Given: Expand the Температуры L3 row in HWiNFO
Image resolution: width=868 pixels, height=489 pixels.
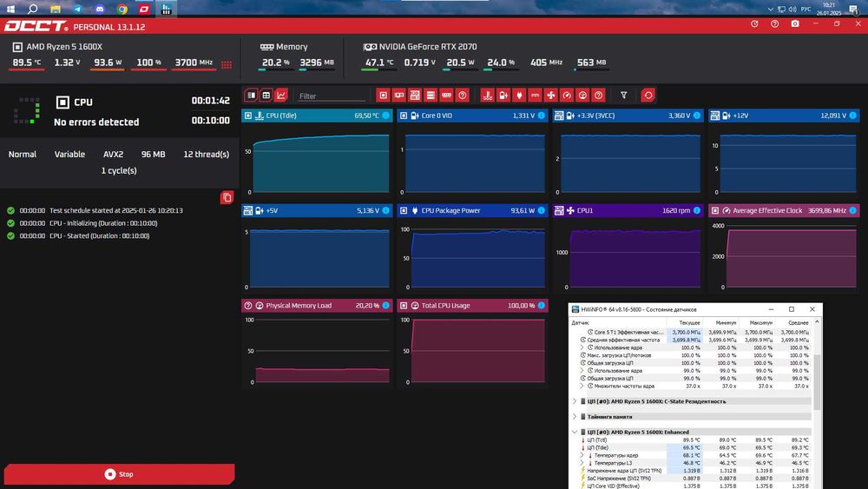Looking at the screenshot, I should click(x=582, y=463).
